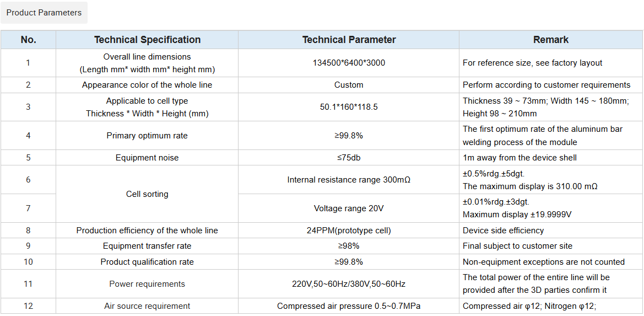Click the ≥99.8% value in row 4

click(349, 136)
